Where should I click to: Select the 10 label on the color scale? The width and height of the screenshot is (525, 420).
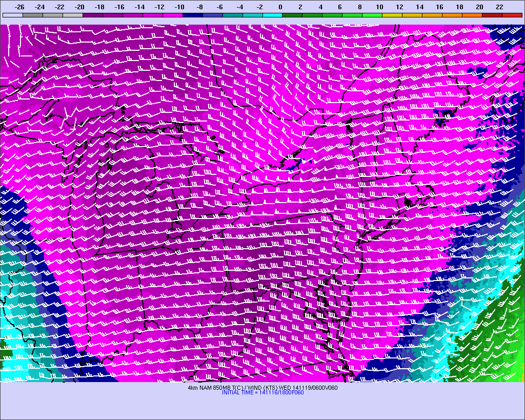pos(379,7)
